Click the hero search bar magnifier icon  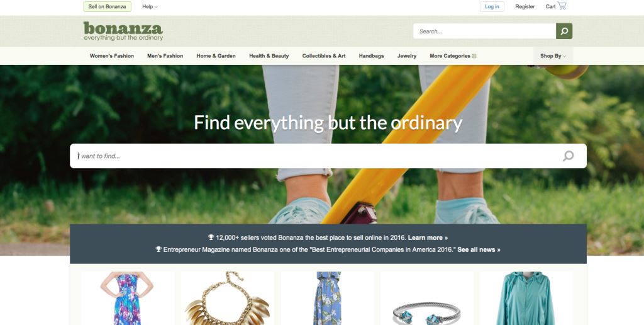568,156
